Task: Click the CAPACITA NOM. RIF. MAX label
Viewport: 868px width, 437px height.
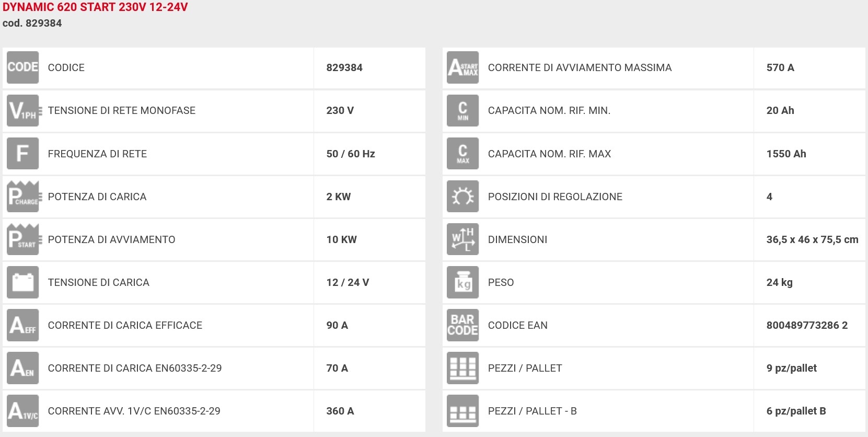Action: click(550, 154)
